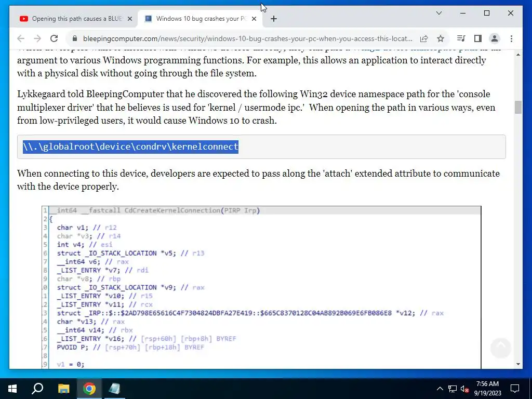The width and height of the screenshot is (532, 399).
Task: Click the scrollbar up arrow
Action: click(x=518, y=55)
